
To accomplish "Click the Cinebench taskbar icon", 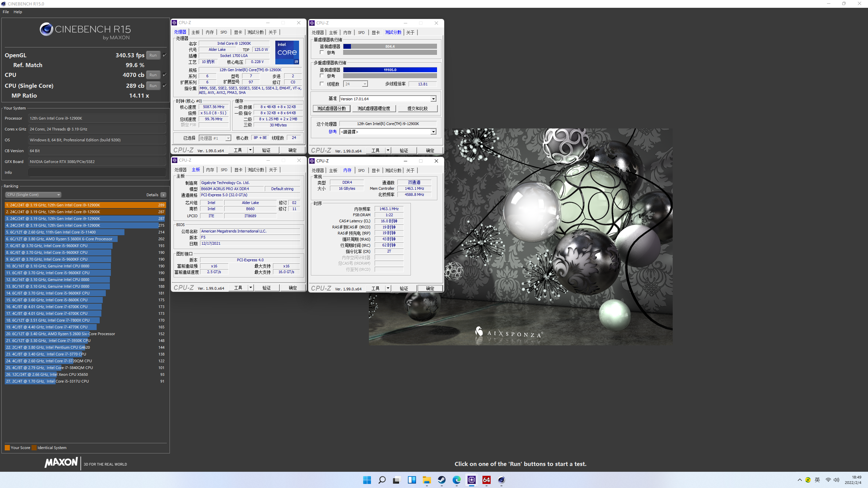I will coord(501,480).
